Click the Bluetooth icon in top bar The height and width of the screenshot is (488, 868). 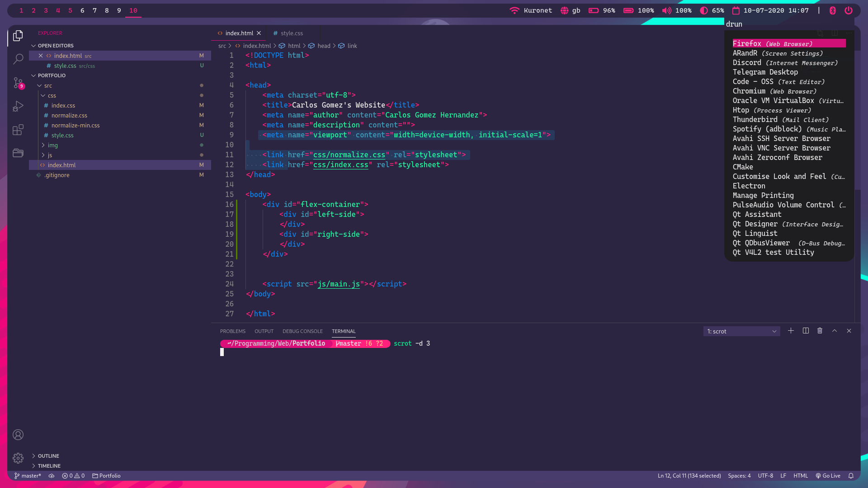pyautogui.click(x=832, y=10)
